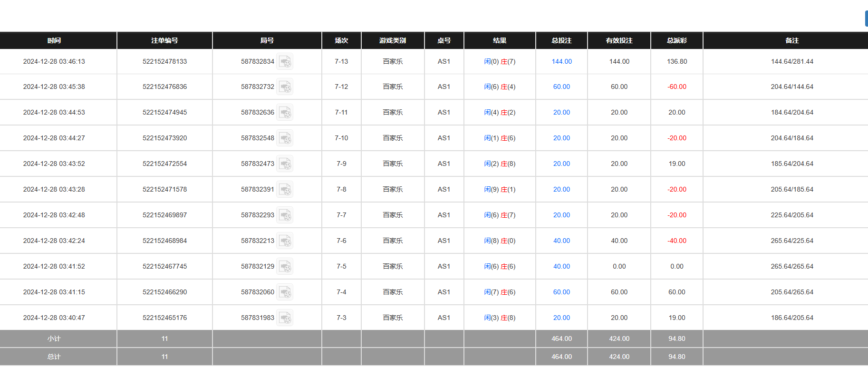Select the result link 闲(7) 庄(6)
The image size is (868, 377).
pos(500,292)
